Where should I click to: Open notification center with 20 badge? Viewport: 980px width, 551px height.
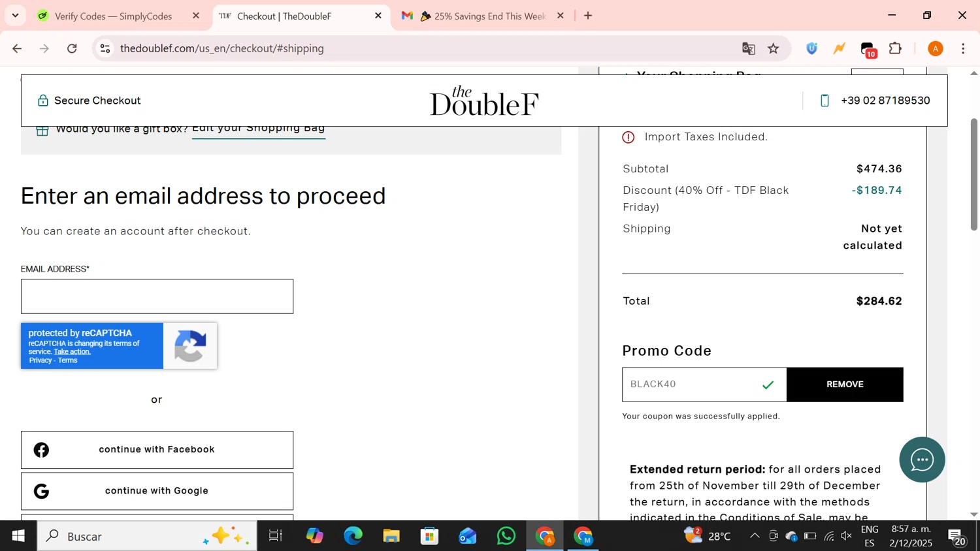pyautogui.click(x=957, y=537)
